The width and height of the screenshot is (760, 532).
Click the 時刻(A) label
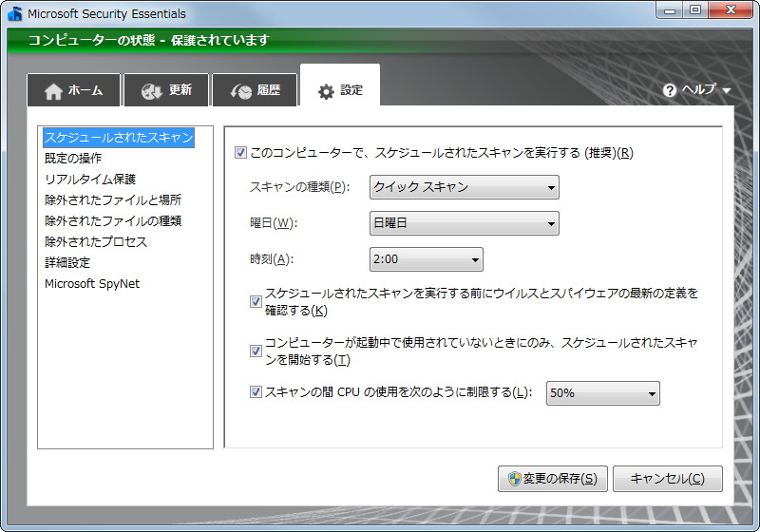pos(272,259)
